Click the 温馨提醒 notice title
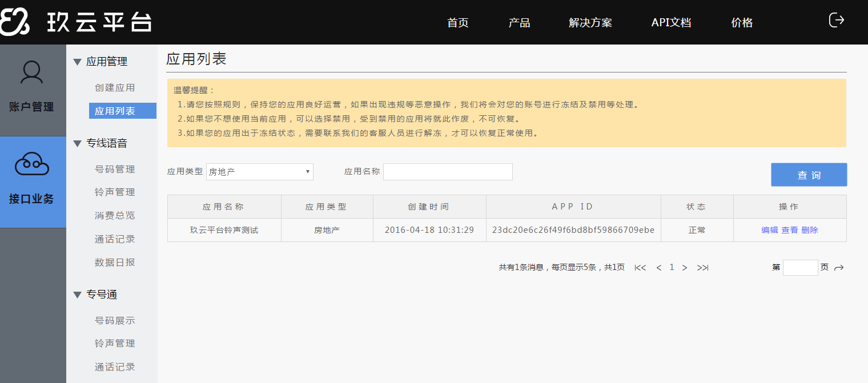Viewport: 868px width, 383px height. [x=194, y=91]
